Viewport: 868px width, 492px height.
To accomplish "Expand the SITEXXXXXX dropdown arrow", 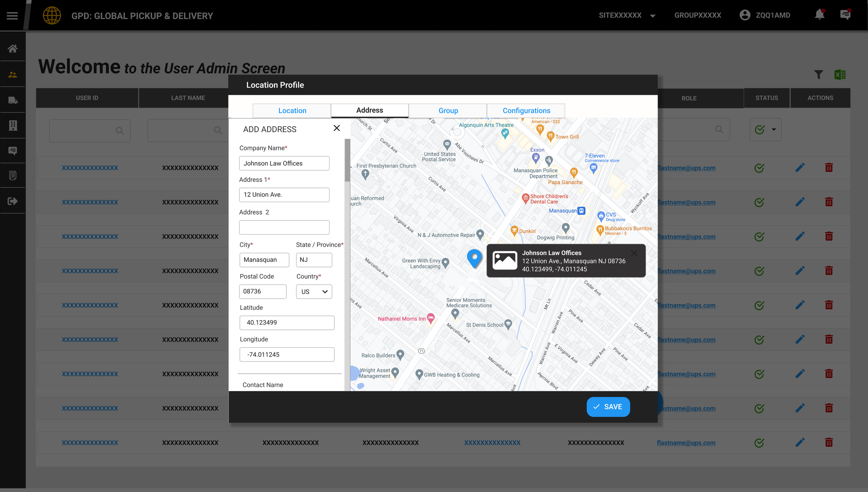I will click(653, 16).
